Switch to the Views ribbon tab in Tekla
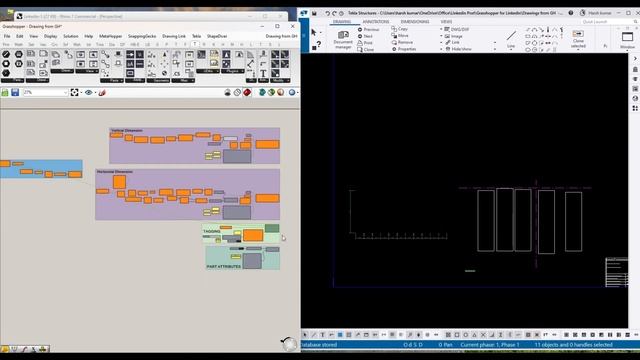The image size is (640, 360). pos(447,22)
